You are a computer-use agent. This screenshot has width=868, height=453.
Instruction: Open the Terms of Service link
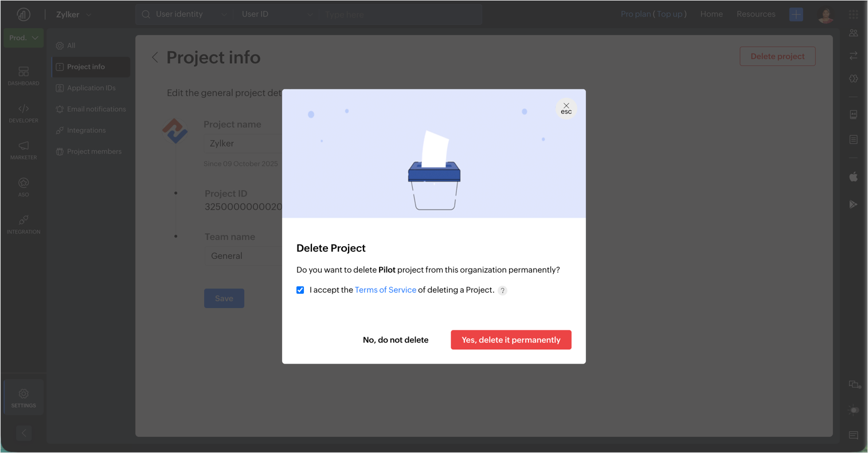385,290
